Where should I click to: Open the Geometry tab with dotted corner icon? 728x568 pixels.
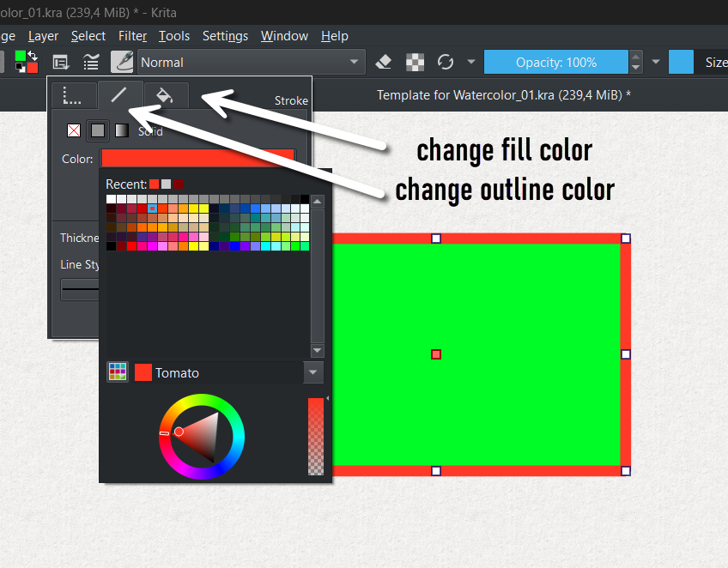point(73,95)
